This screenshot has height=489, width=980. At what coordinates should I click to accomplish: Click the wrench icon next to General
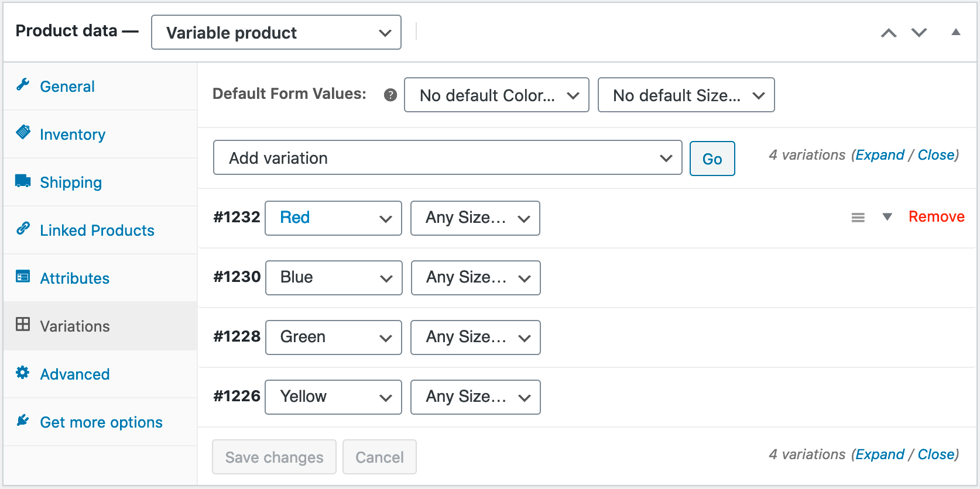coord(23,85)
